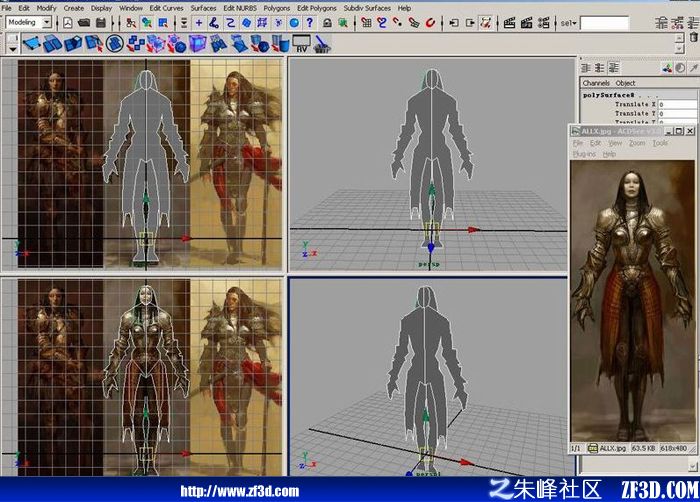Image resolution: width=700 pixels, height=502 pixels.
Task: Toggle the construction history icon
Action: point(486,23)
